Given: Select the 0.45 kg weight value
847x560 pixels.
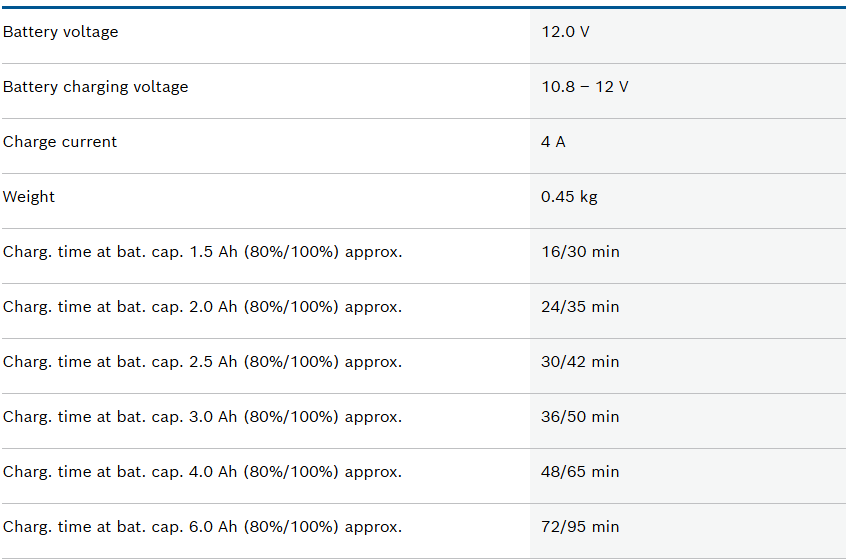Looking at the screenshot, I should pyautogui.click(x=569, y=197).
